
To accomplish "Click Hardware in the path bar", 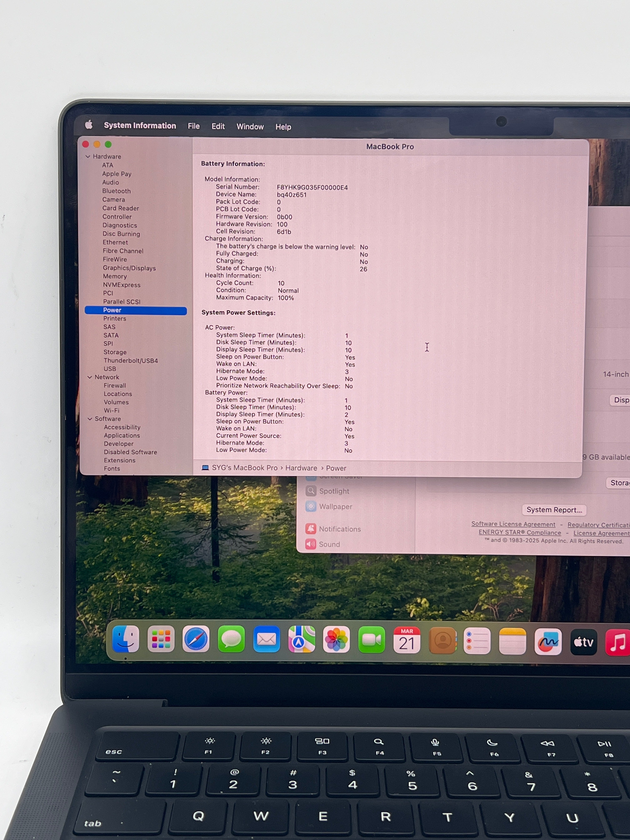I will click(x=301, y=468).
